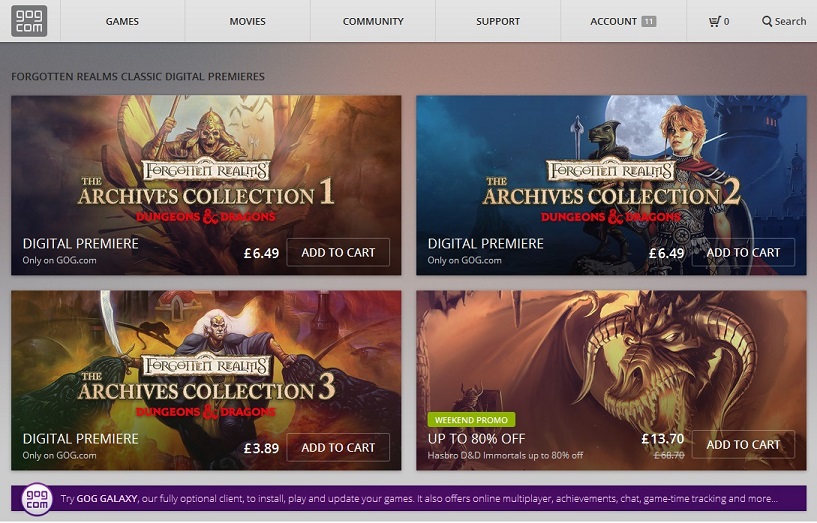
Task: Open the shopping cart icon
Action: click(x=714, y=21)
